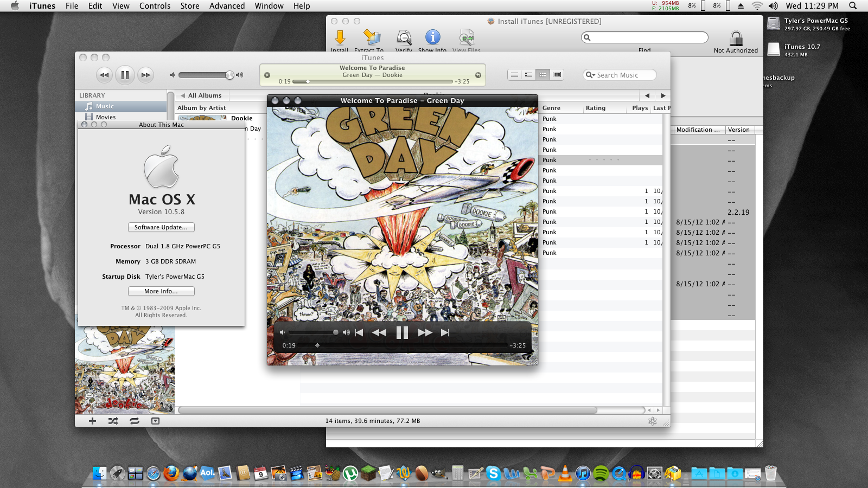This screenshot has height=488, width=868.
Task: Go back to All Albums
Action: 201,95
